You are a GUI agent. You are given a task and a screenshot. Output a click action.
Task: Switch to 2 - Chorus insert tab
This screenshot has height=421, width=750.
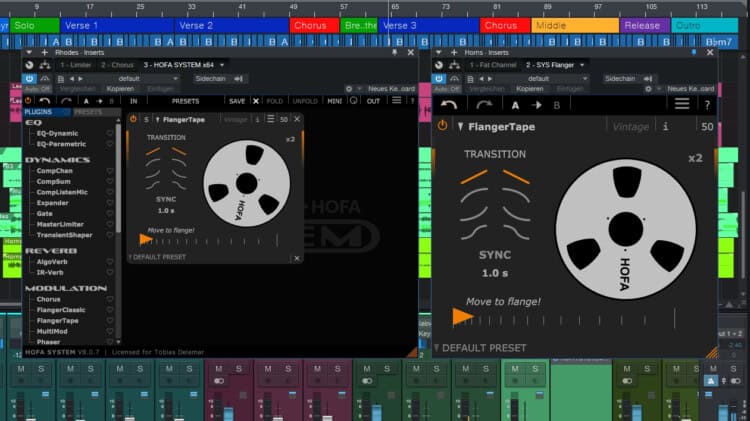117,65
